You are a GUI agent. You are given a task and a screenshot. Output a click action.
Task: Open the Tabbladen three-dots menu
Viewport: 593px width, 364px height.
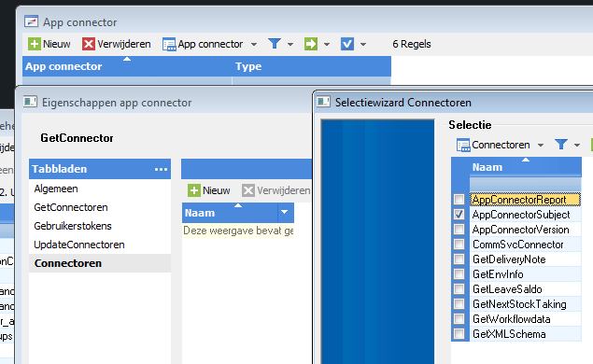(162, 169)
